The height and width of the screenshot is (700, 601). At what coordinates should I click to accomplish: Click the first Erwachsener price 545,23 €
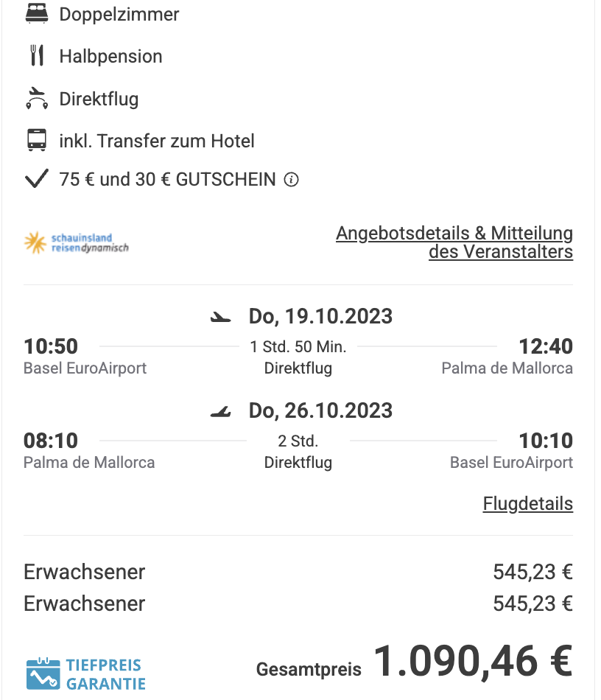(533, 572)
